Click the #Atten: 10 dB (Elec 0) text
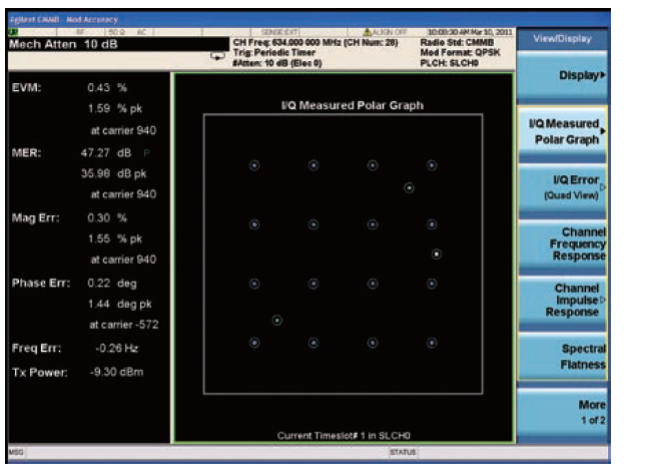 pos(277,63)
